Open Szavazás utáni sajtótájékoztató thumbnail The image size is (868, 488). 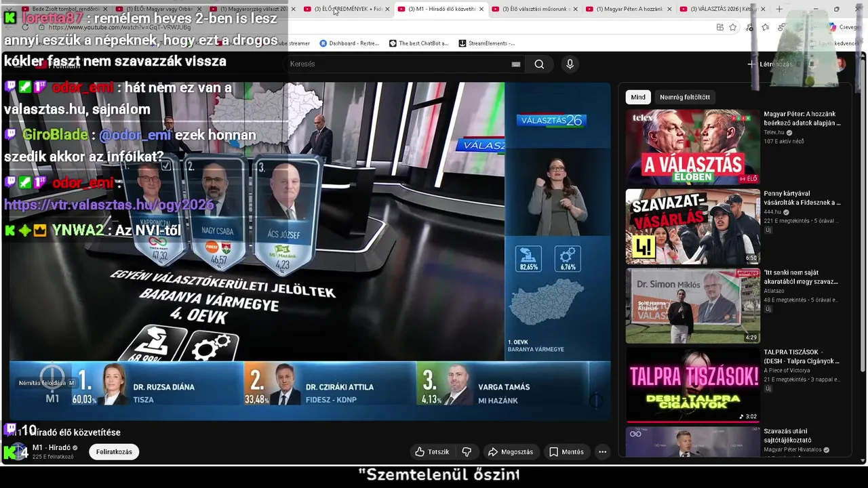tap(693, 442)
